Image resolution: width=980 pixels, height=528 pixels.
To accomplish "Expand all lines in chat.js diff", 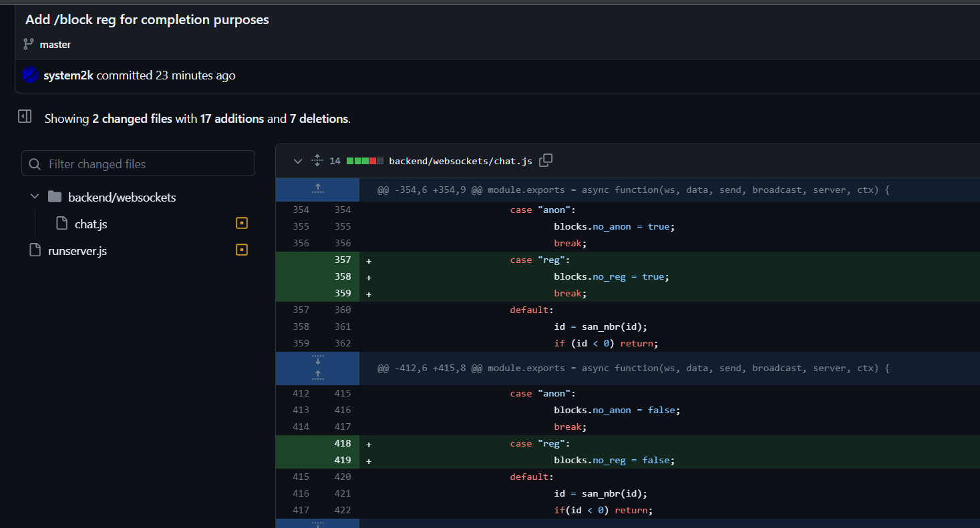I will [x=317, y=161].
